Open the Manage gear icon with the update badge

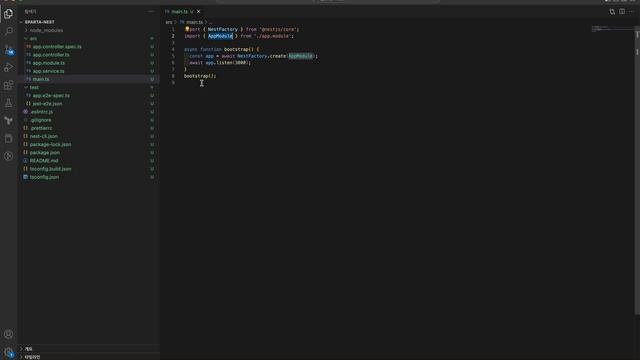coord(8,352)
